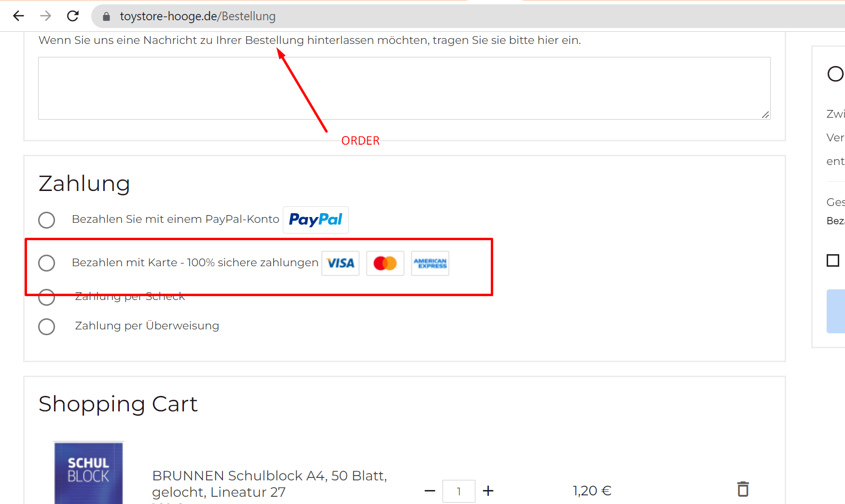Click the Mastercard logo

385,263
